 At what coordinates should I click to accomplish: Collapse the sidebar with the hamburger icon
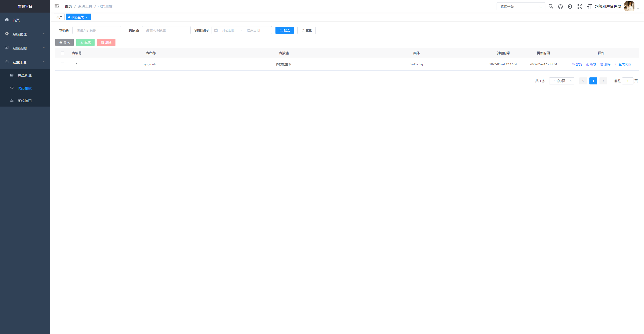pos(57,6)
